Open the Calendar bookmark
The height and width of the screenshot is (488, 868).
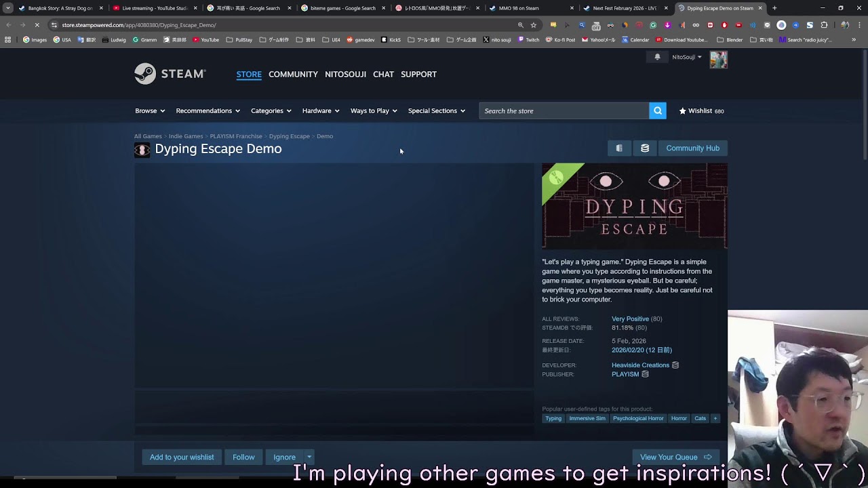pos(635,40)
